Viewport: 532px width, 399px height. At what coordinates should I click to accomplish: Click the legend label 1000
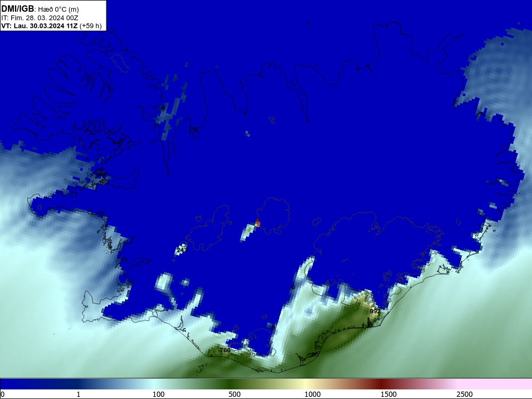312,394
